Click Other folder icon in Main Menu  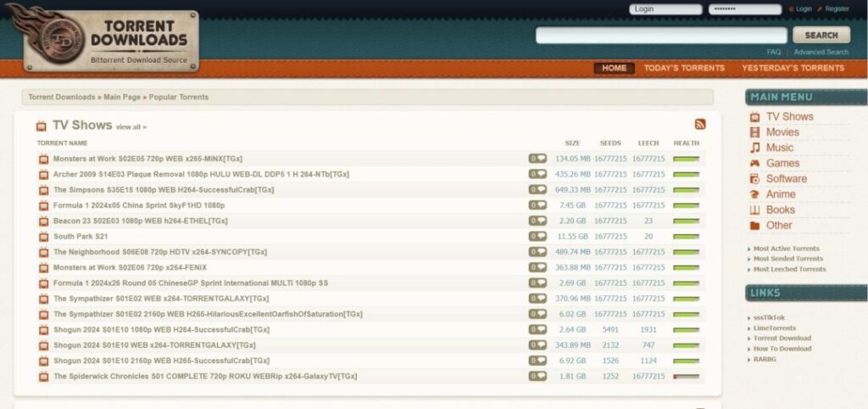[754, 226]
